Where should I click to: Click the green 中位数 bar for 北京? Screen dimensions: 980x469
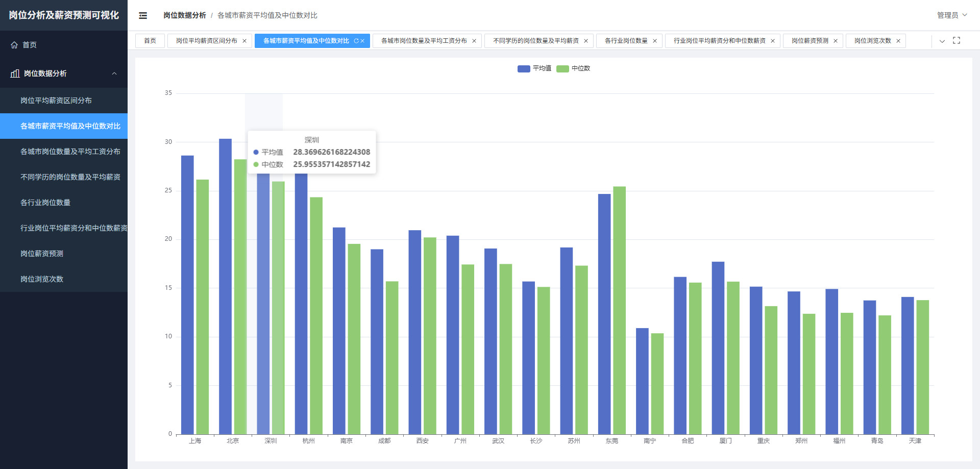(240, 297)
